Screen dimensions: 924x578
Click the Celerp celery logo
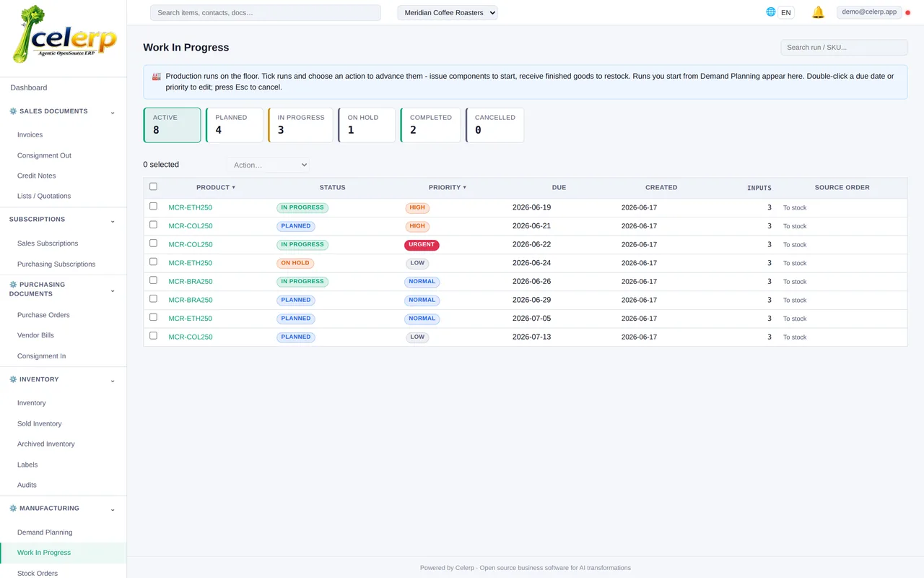coord(64,35)
